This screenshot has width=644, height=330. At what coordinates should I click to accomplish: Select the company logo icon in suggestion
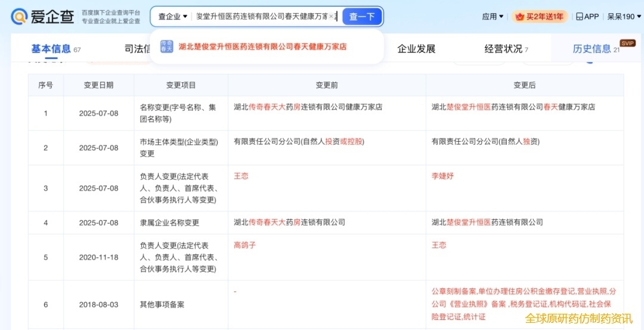(x=167, y=46)
